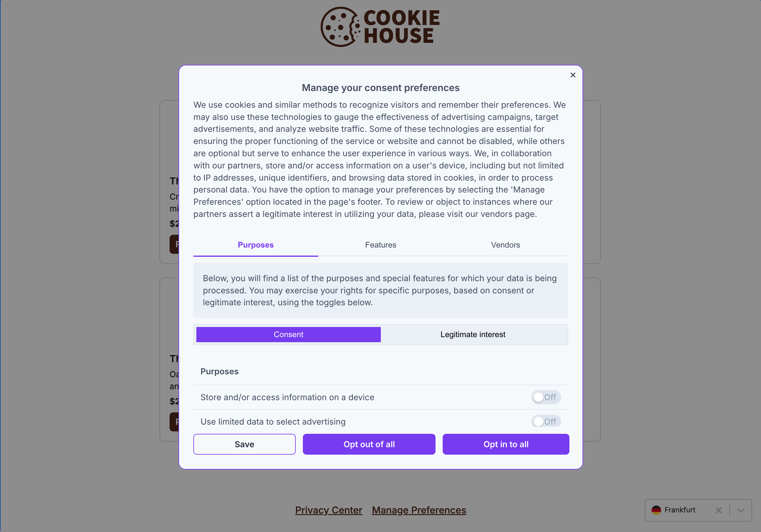The image size is (761, 532).
Task: Expand the Vendors tab section
Action: pyautogui.click(x=505, y=245)
